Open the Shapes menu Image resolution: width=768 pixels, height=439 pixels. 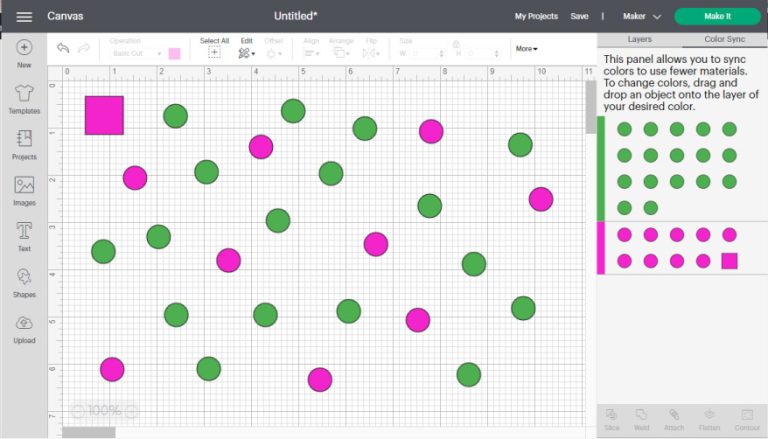point(24,283)
